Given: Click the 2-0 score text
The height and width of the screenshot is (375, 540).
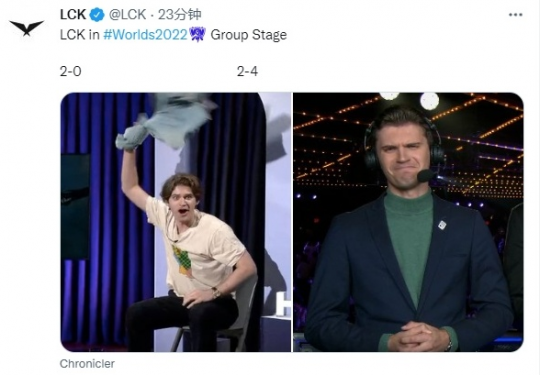Looking at the screenshot, I should tap(71, 71).
